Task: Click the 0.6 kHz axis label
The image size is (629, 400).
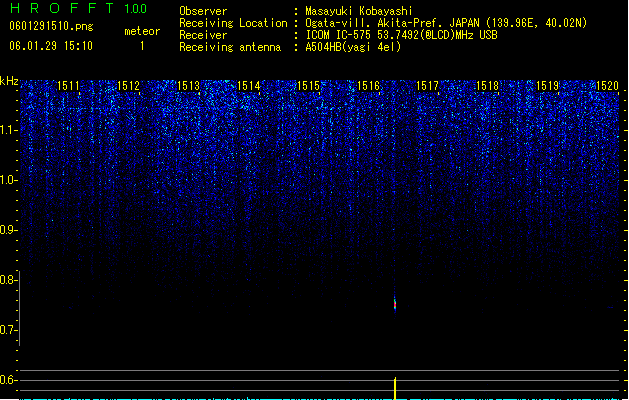Action: [x=9, y=380]
